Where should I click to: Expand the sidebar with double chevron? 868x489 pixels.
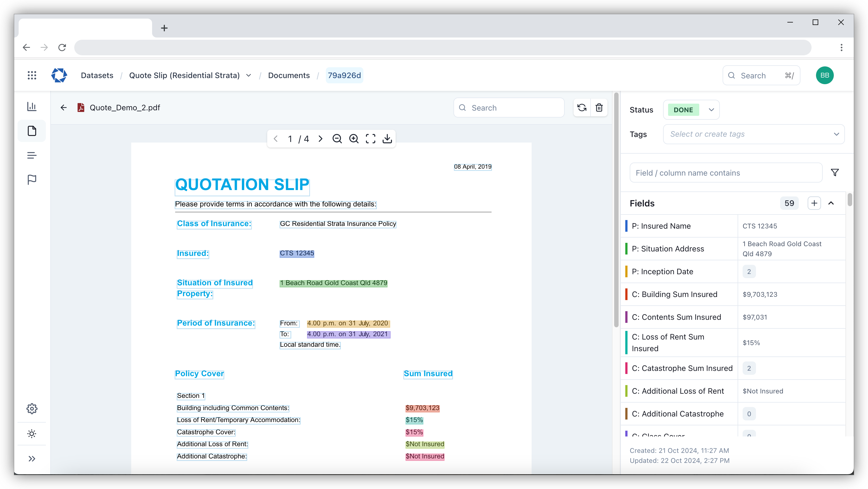coord(32,459)
